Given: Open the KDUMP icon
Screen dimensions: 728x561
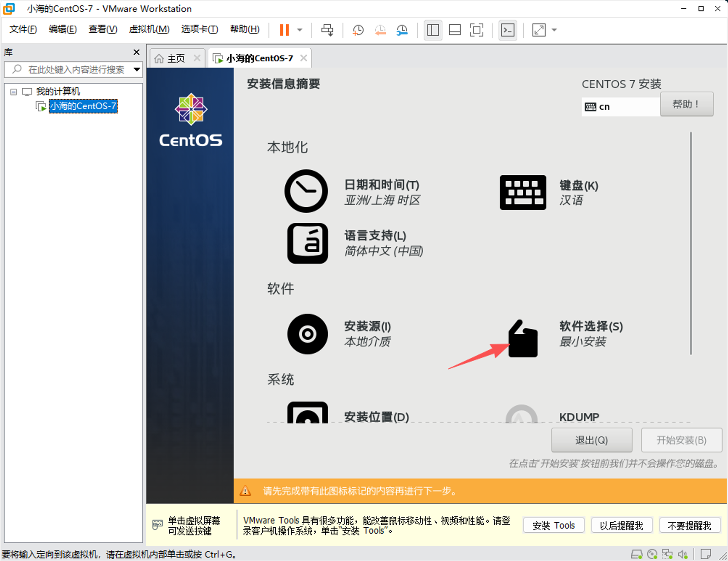Looking at the screenshot, I should (x=522, y=413).
